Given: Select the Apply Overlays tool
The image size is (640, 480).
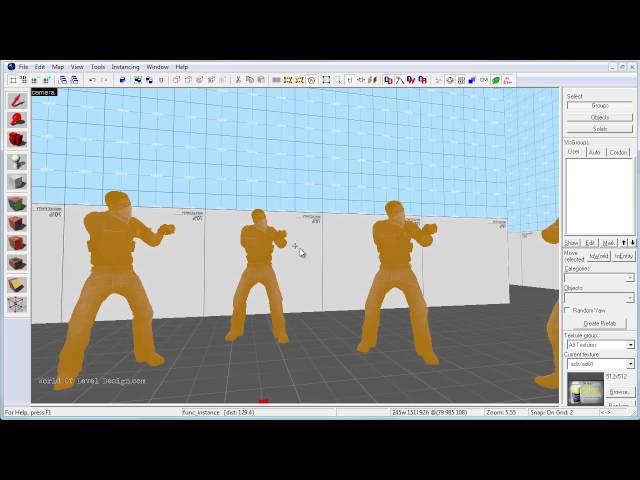Looking at the screenshot, I should tap(17, 263).
